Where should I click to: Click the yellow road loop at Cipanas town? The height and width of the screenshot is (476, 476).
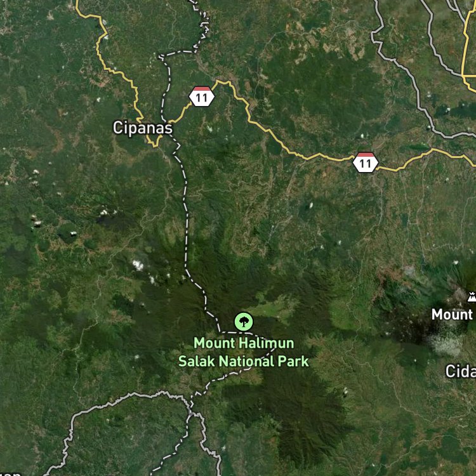(x=154, y=142)
